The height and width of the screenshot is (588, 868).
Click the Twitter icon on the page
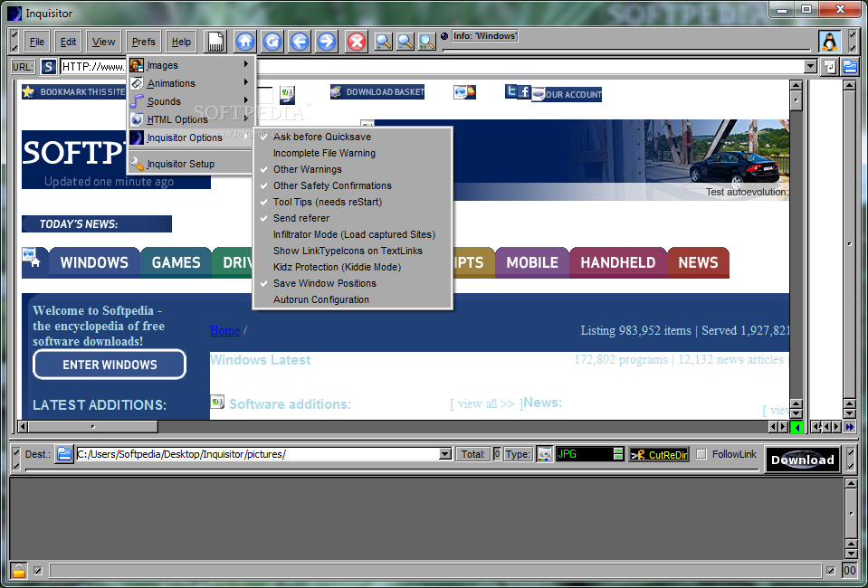pos(511,91)
